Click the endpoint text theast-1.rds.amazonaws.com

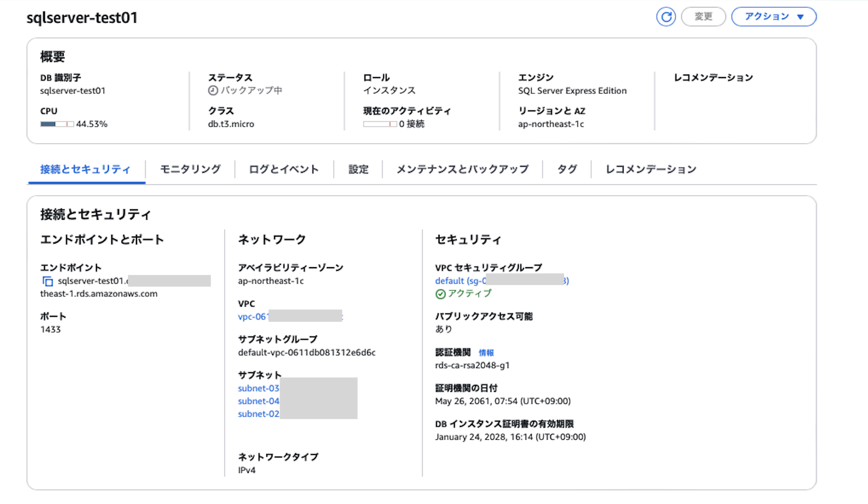[x=99, y=294]
